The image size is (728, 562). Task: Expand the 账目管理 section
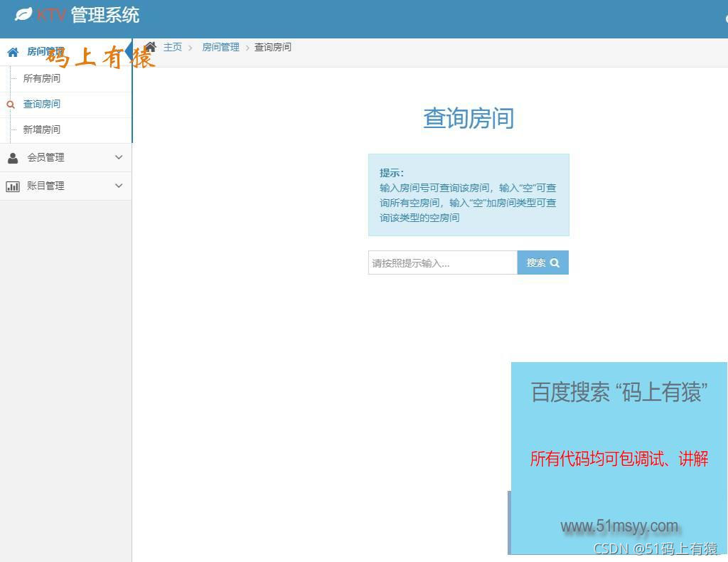[x=64, y=186]
